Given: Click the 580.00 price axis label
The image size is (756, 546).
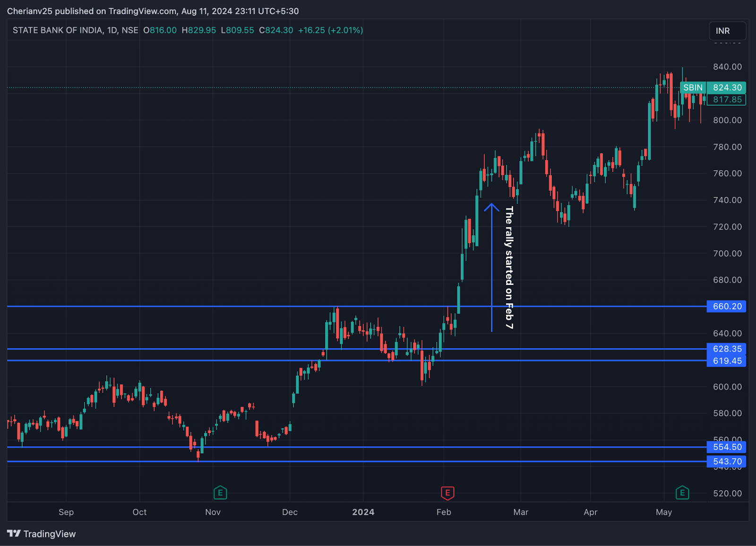Looking at the screenshot, I should click(727, 413).
